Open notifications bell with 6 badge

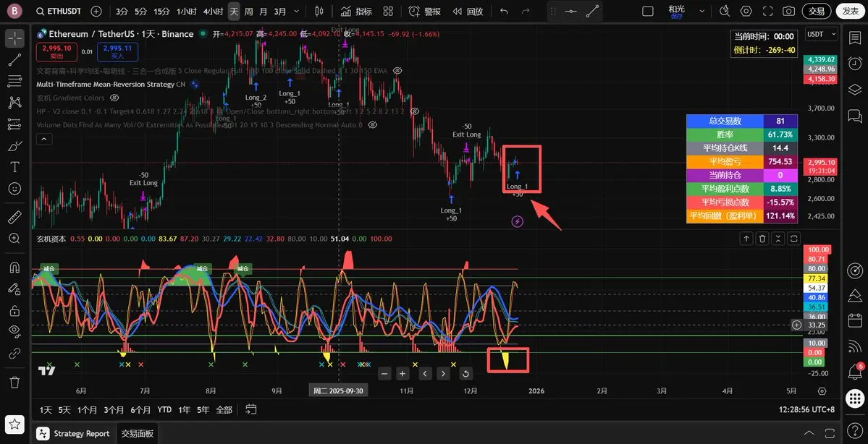coord(855,371)
